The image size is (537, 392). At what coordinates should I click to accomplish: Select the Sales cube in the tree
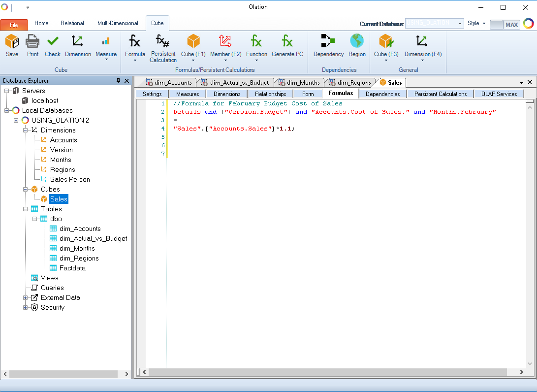[x=59, y=199]
